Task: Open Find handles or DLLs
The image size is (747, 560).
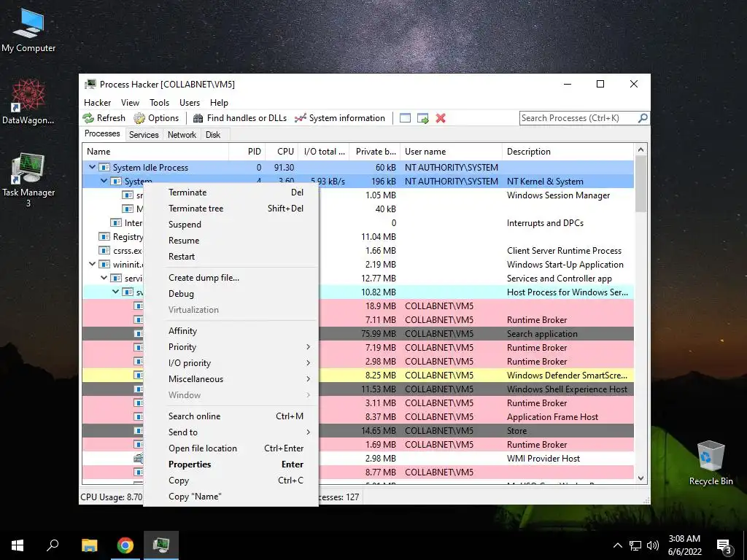Action: (240, 118)
